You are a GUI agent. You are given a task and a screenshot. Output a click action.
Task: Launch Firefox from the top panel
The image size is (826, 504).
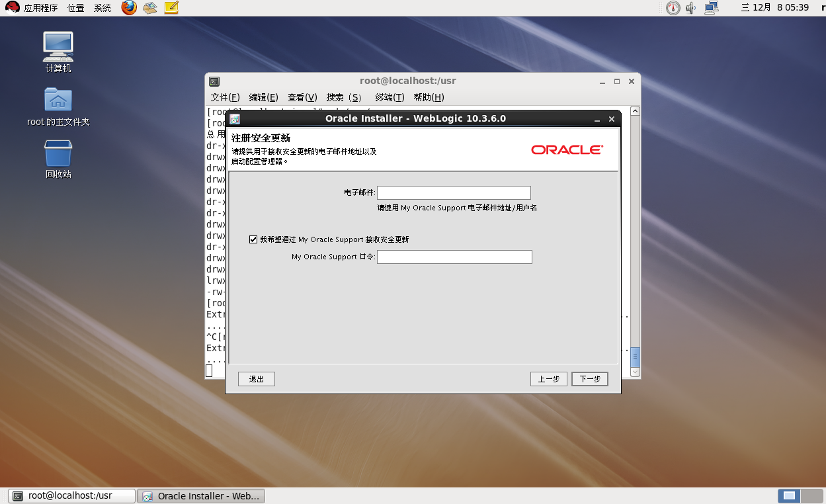[129, 8]
